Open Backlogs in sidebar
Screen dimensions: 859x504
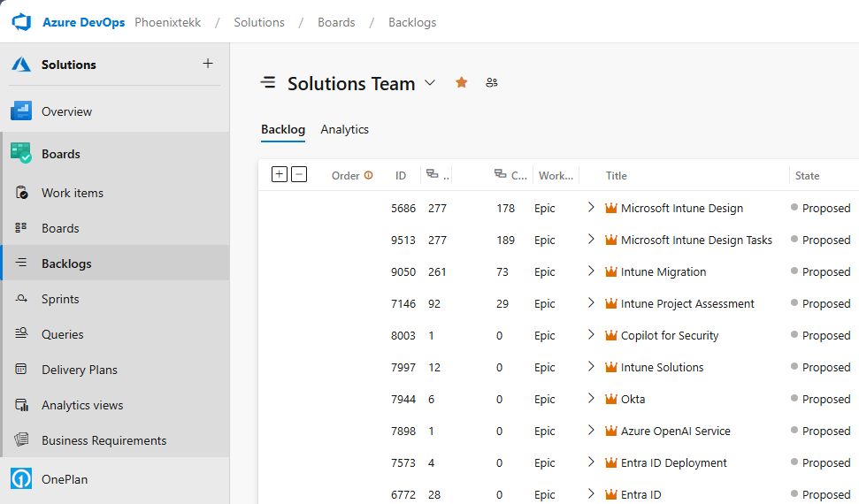(115, 263)
